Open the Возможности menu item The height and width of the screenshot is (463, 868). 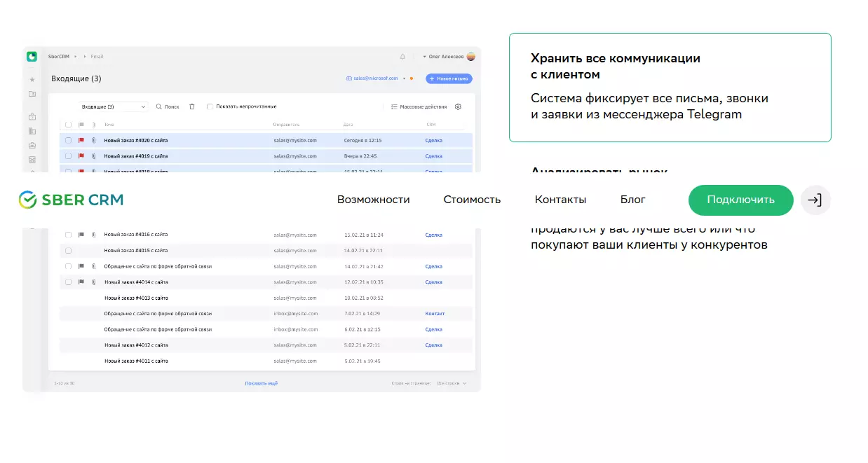click(x=373, y=200)
